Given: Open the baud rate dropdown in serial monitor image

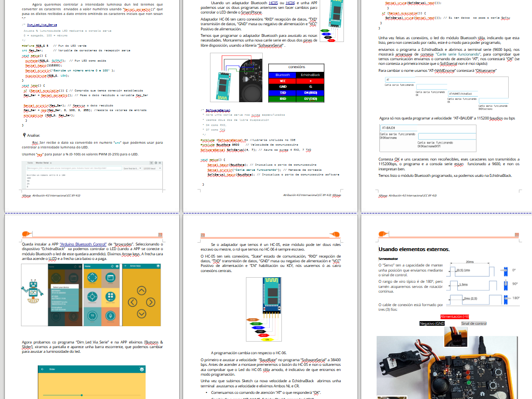Looking at the screenshot, I should coord(150,168).
